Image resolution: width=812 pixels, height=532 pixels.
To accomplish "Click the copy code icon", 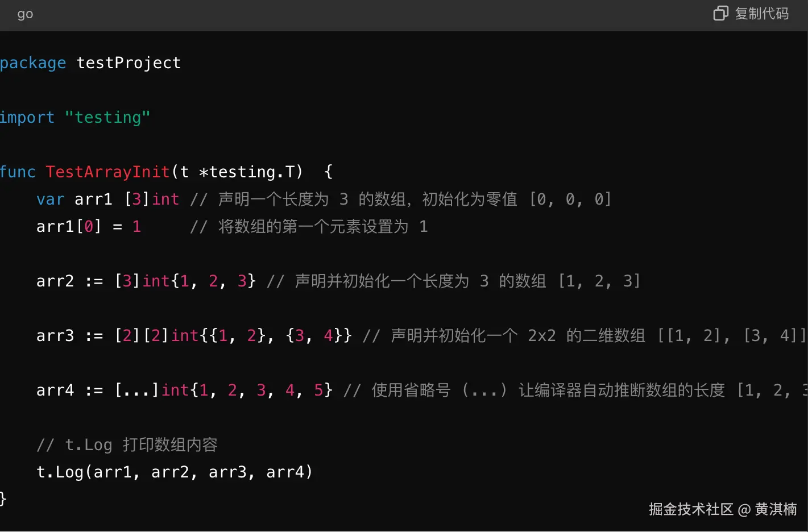I will pos(720,13).
